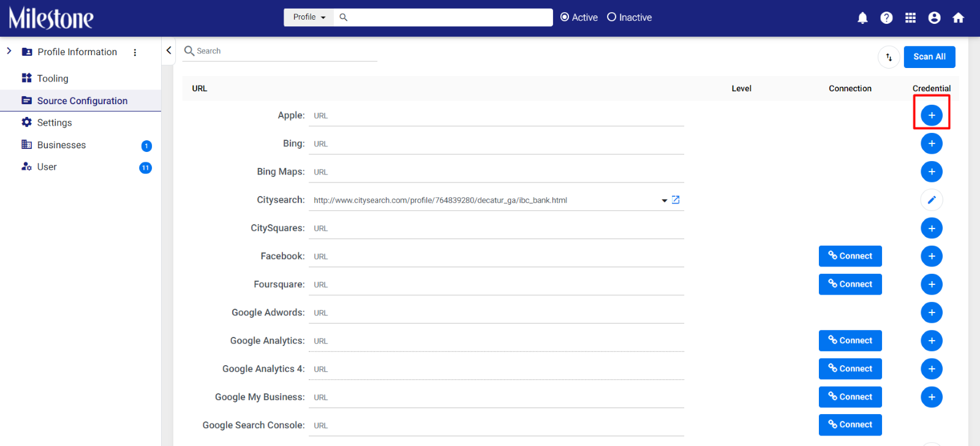Go to home via house icon
Viewport: 980px width, 446px height.
(x=959, y=18)
